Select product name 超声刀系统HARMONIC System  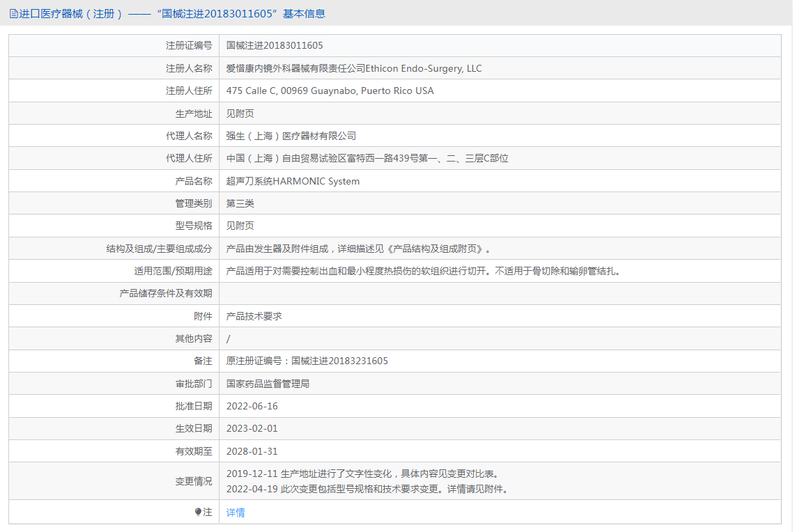[293, 181]
